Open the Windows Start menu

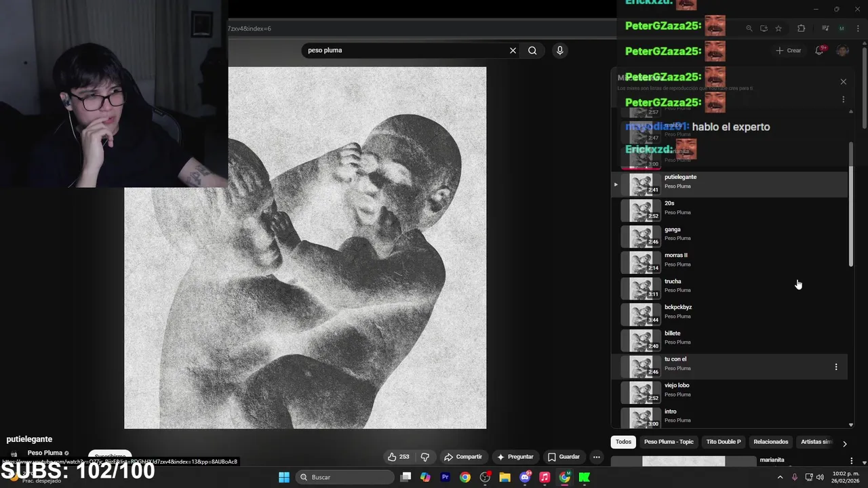pyautogui.click(x=284, y=477)
